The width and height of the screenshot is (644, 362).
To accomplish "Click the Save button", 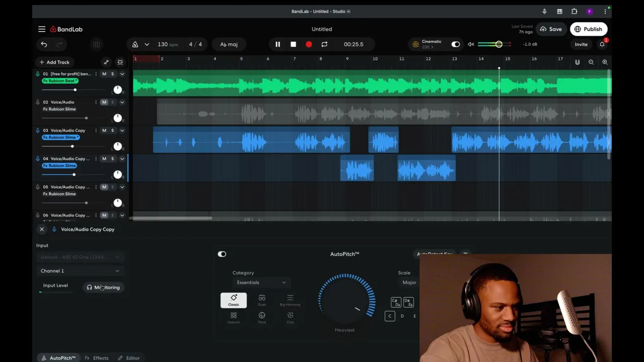I will (550, 29).
